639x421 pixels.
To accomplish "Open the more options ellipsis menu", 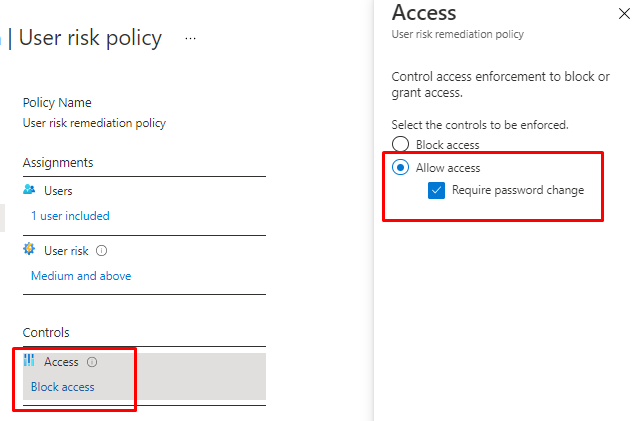I will tap(191, 38).
